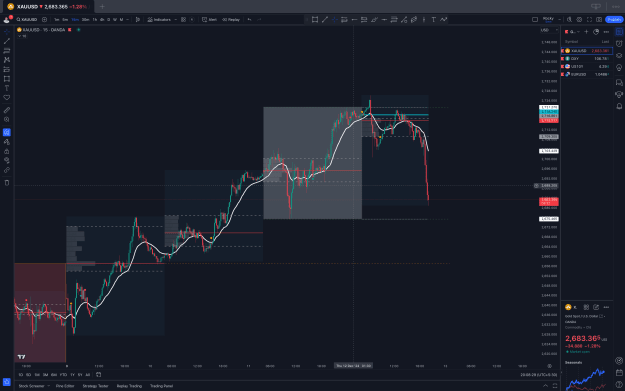Viewport: 625px width, 391px height.
Task: Select the text annotation tool in left sidebar
Action: [7, 88]
